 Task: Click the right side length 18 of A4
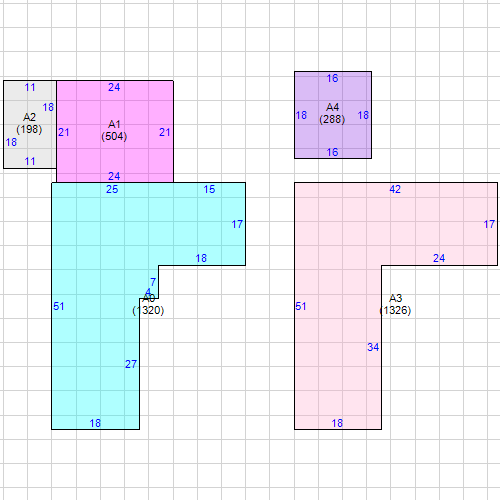click(363, 115)
